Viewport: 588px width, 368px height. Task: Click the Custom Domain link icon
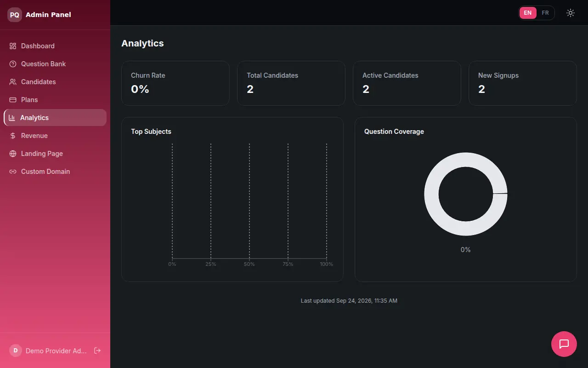point(13,172)
